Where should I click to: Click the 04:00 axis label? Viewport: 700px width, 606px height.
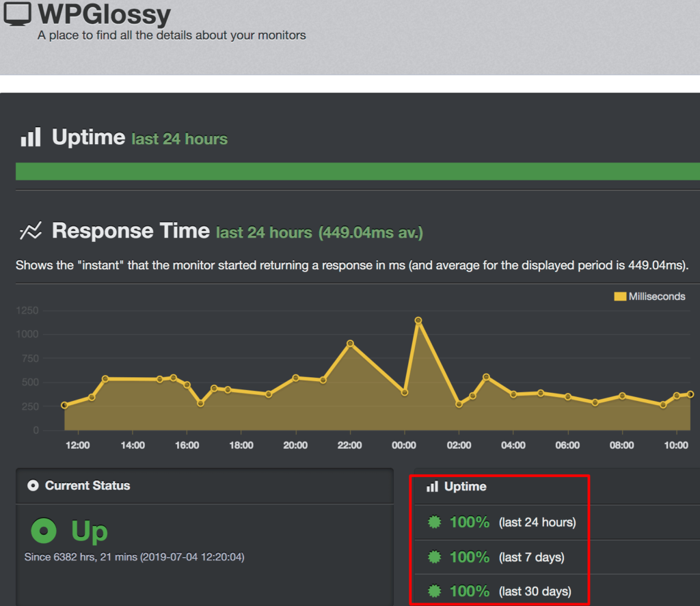513,445
